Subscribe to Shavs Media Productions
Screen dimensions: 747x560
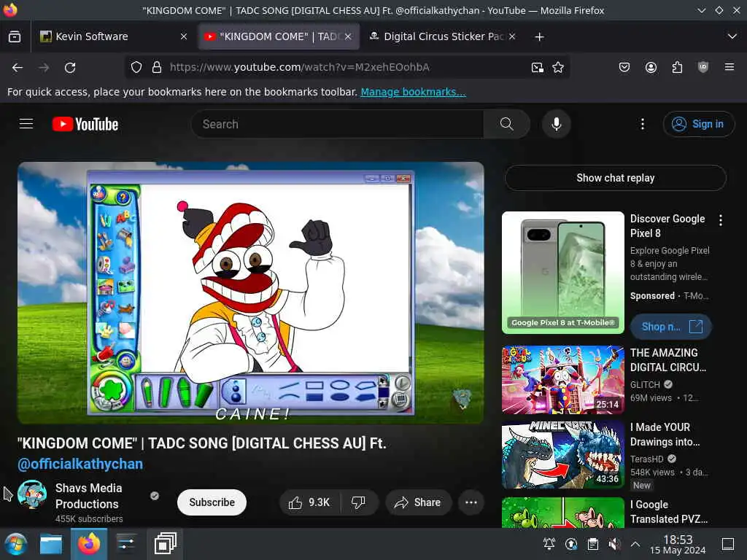(x=212, y=502)
